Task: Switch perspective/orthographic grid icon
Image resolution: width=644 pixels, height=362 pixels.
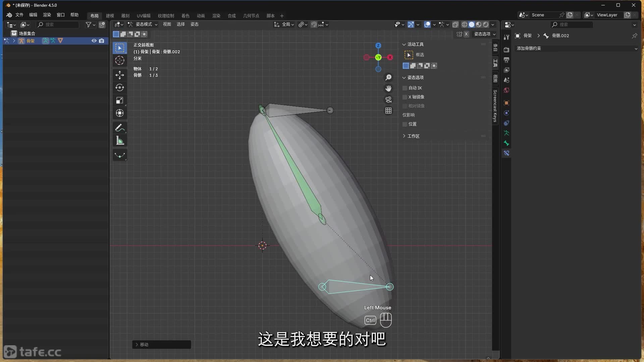Action: click(x=388, y=111)
